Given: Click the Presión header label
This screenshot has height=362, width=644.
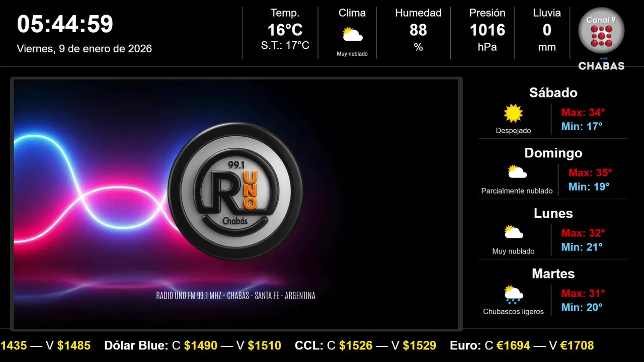Looking at the screenshot, I should (487, 13).
